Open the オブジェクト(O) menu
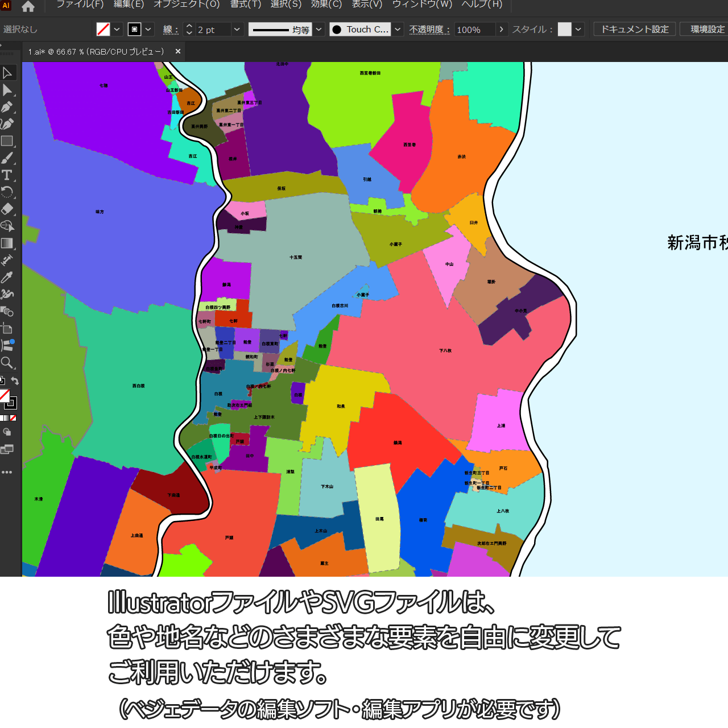This screenshot has width=728, height=728. 187,5
